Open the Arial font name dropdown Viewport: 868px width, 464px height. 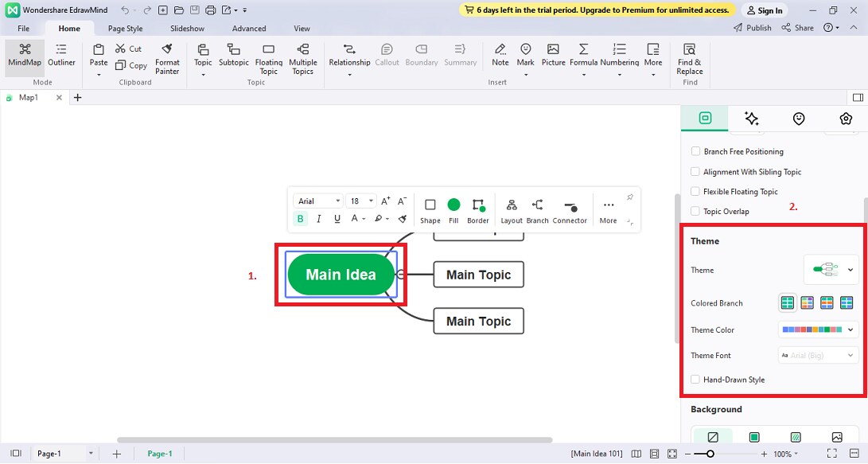(x=318, y=201)
